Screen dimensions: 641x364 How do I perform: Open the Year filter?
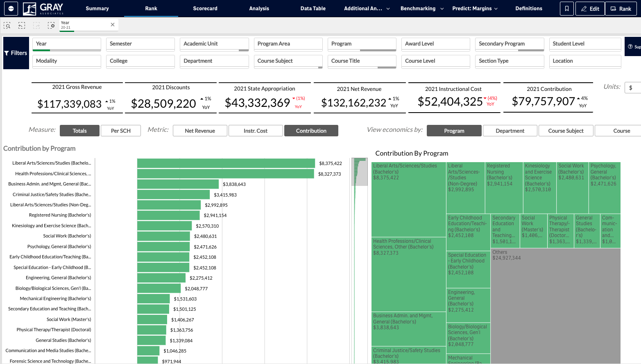tap(67, 44)
